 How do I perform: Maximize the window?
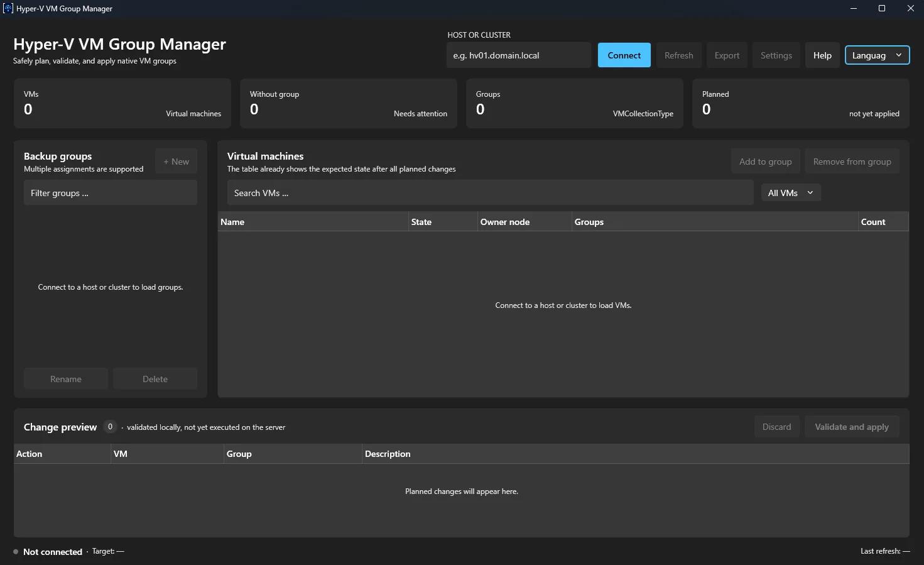tap(882, 9)
